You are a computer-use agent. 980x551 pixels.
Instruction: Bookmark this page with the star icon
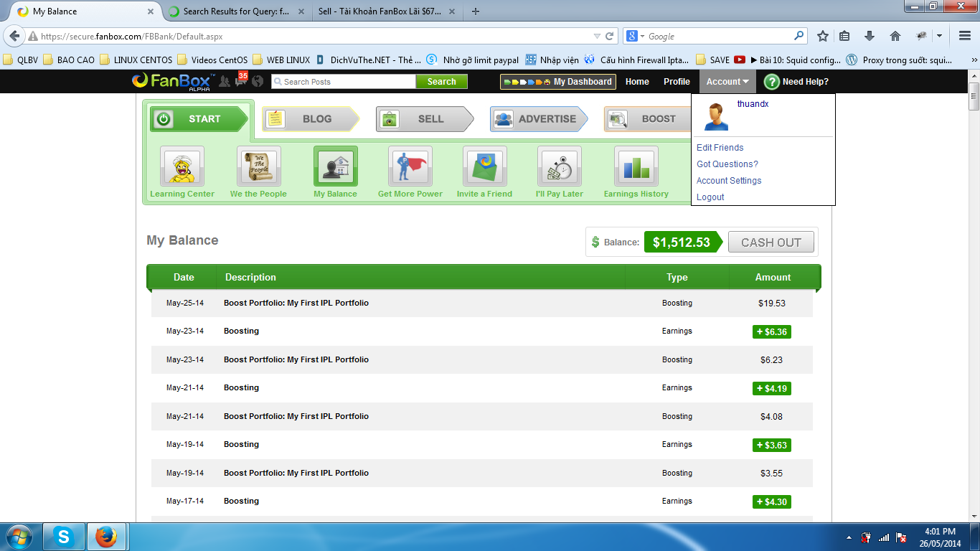[x=823, y=36]
